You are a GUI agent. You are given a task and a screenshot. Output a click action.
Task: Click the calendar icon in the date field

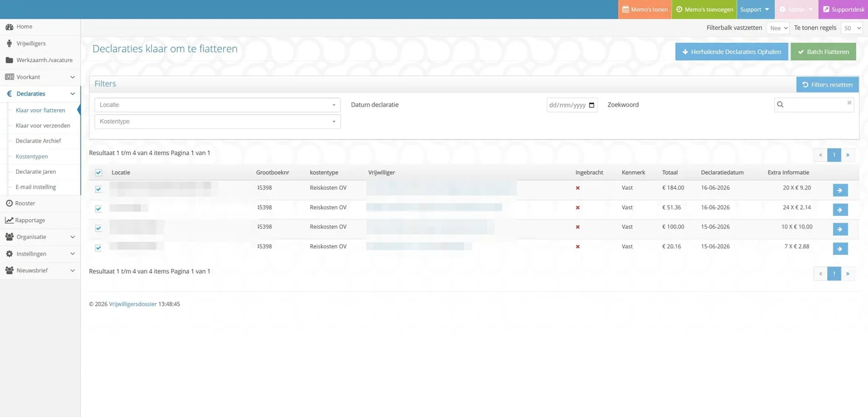591,105
